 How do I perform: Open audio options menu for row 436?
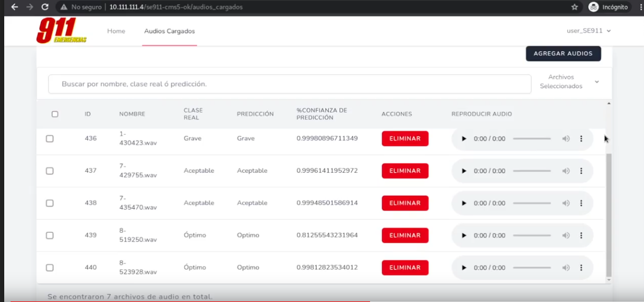click(581, 139)
